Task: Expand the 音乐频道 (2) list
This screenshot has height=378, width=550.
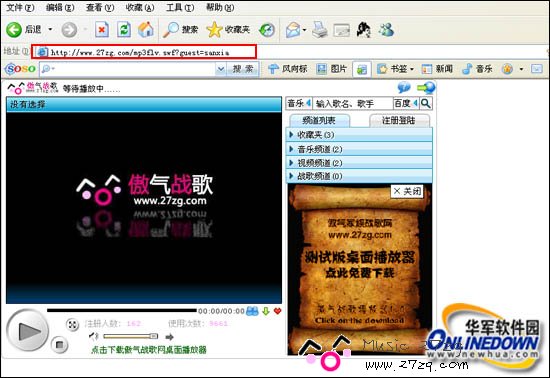Action: (x=359, y=149)
